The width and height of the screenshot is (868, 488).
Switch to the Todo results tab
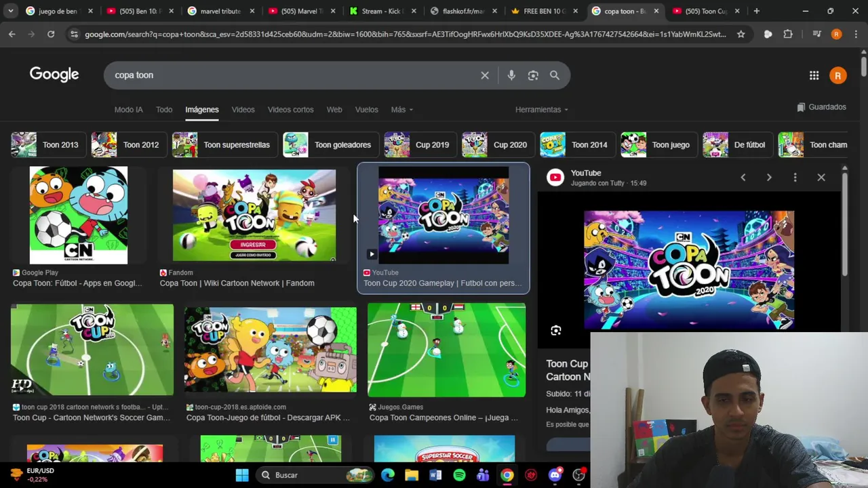164,110
